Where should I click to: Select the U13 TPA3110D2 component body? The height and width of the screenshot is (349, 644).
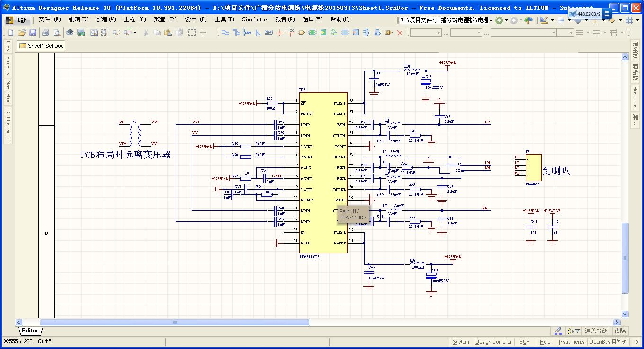tap(323, 172)
